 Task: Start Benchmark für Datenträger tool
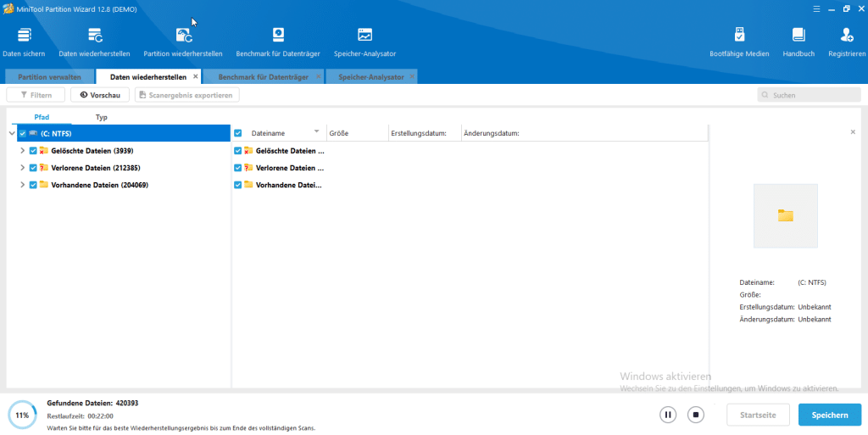[278, 43]
